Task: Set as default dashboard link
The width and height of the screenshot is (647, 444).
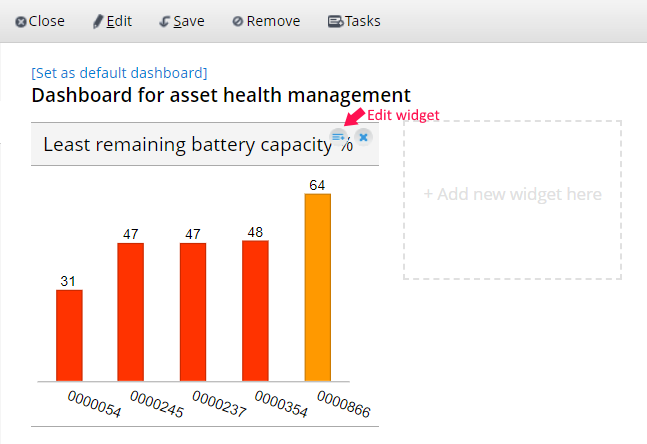Action: point(119,73)
